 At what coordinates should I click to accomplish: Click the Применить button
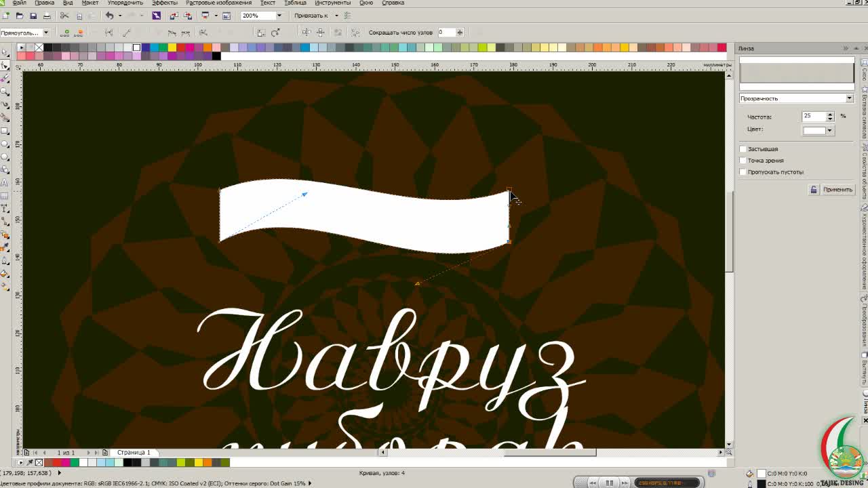coord(837,190)
